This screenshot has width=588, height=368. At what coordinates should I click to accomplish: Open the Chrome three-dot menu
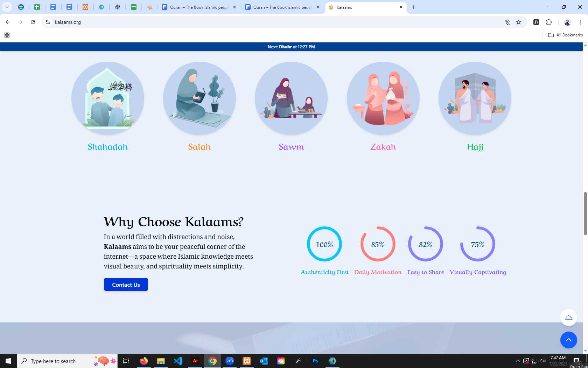tap(580, 22)
